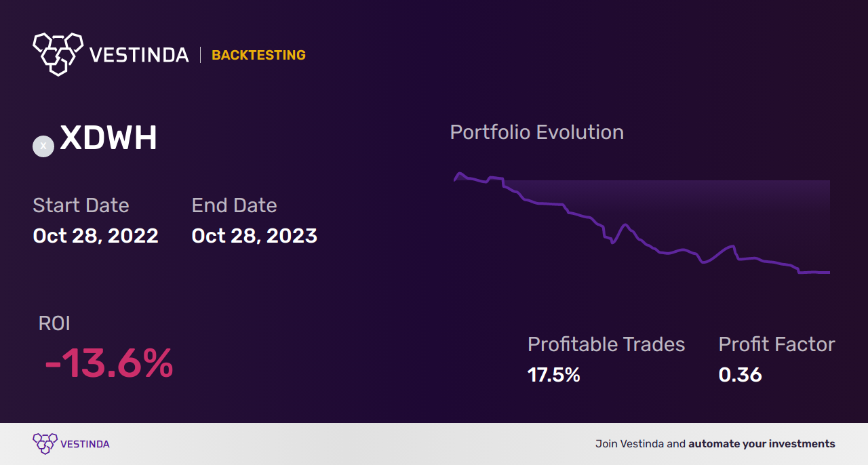Select the End Date label
This screenshot has width=868, height=465.
234,205
